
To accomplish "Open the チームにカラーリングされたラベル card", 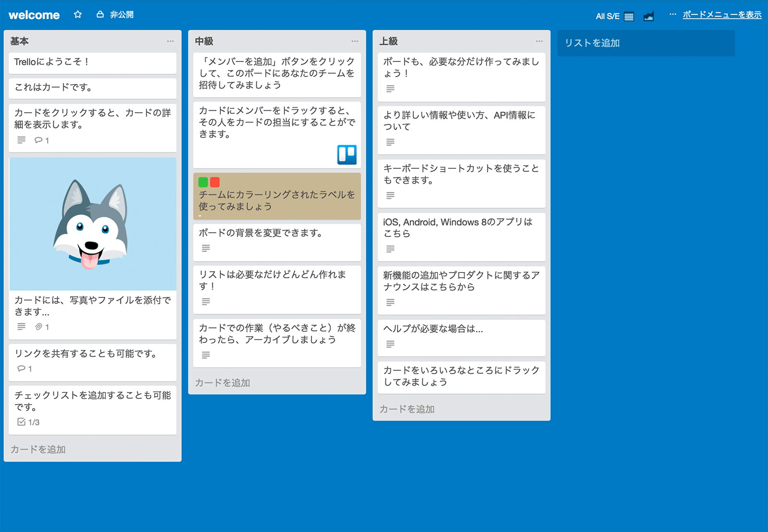I will (x=277, y=196).
